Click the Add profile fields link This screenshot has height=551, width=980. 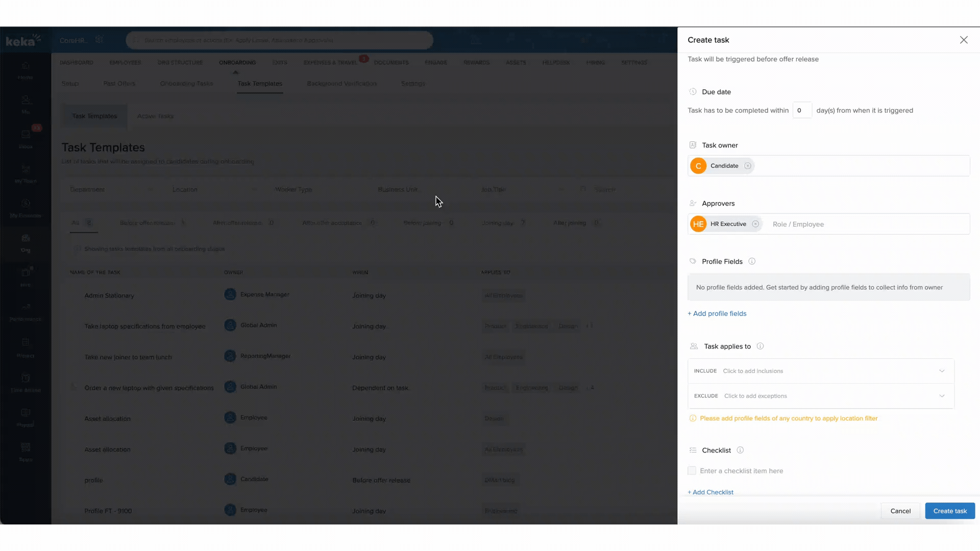[x=718, y=314]
